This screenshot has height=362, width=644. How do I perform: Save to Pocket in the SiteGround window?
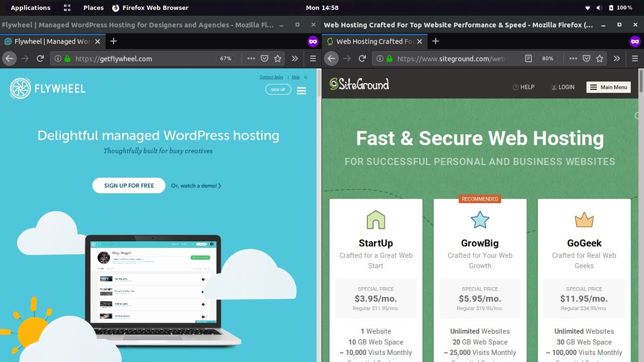[587, 58]
